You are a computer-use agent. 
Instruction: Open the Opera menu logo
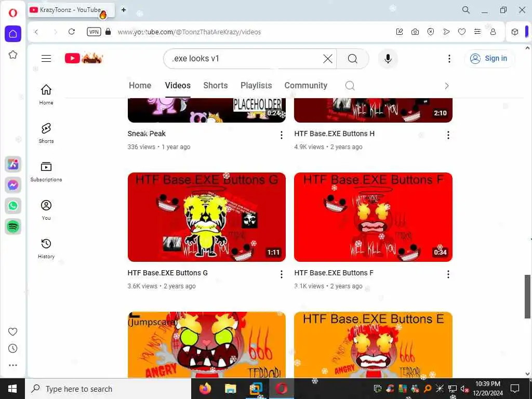point(13,13)
